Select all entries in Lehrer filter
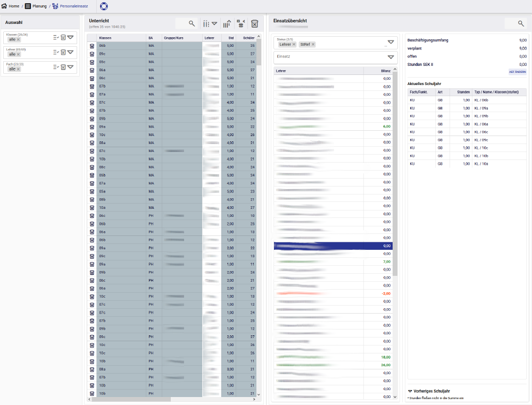 point(56,52)
